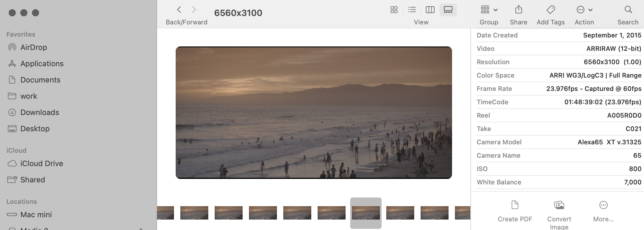Open Applications folder in sidebar

[x=42, y=64]
